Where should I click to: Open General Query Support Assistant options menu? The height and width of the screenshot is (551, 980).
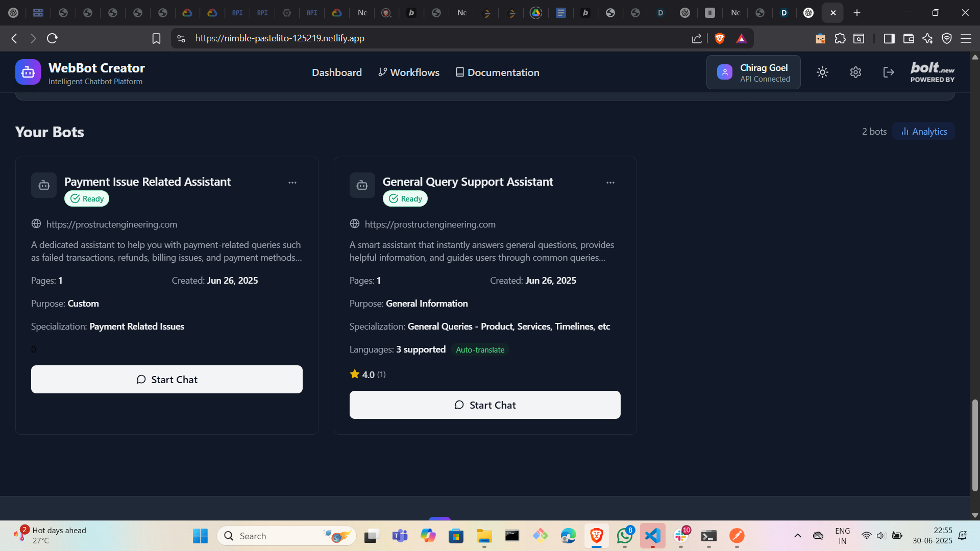(x=610, y=182)
